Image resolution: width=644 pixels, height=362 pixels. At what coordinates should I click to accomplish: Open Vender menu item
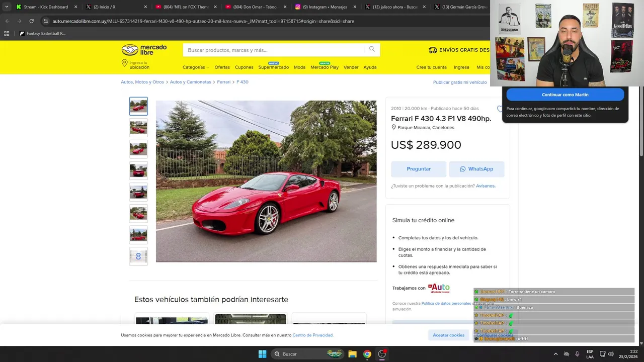tap(351, 67)
